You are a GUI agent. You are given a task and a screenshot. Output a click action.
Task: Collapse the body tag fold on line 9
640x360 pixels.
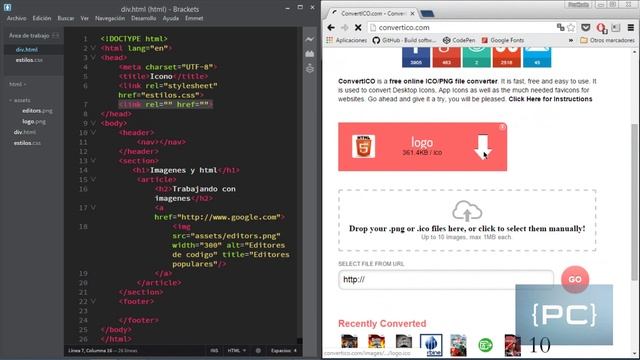pos(93,123)
